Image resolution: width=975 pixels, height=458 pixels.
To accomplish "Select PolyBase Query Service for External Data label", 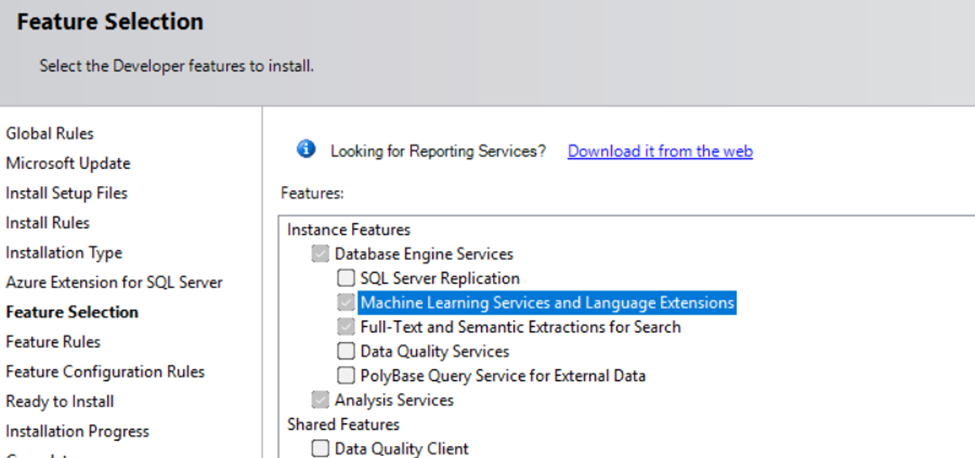I will coord(502,375).
